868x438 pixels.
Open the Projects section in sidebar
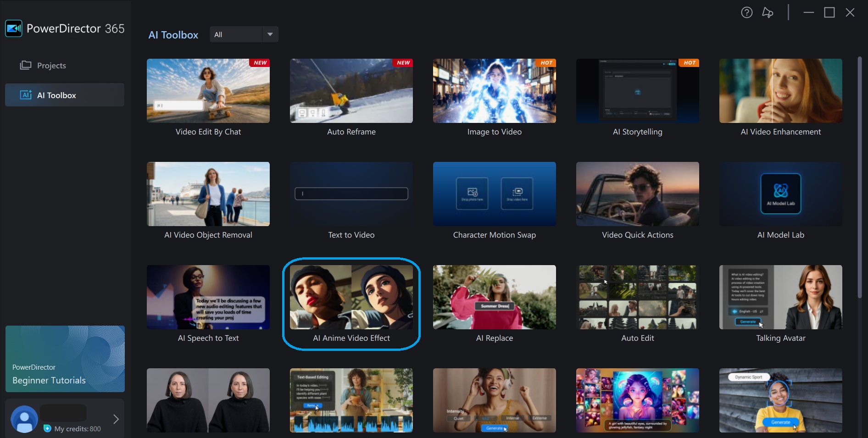(x=65, y=66)
